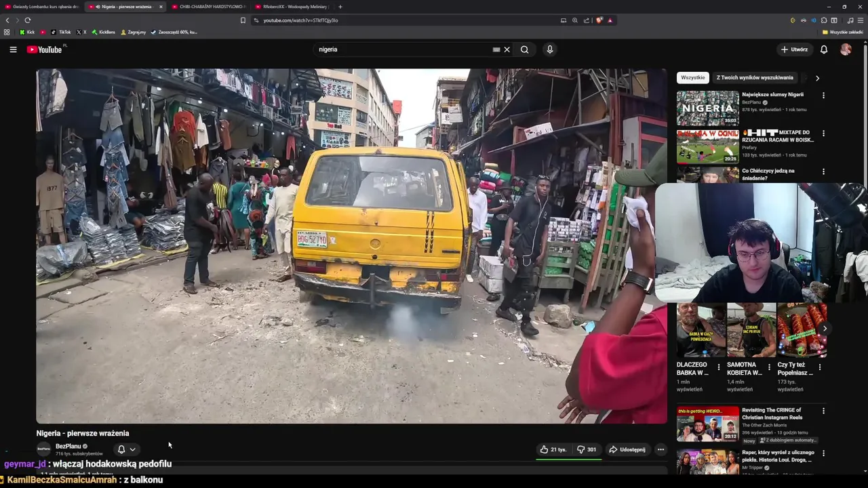The width and height of the screenshot is (868, 488).
Task: Open the zoom magnifier icon in address bar
Action: tap(575, 20)
